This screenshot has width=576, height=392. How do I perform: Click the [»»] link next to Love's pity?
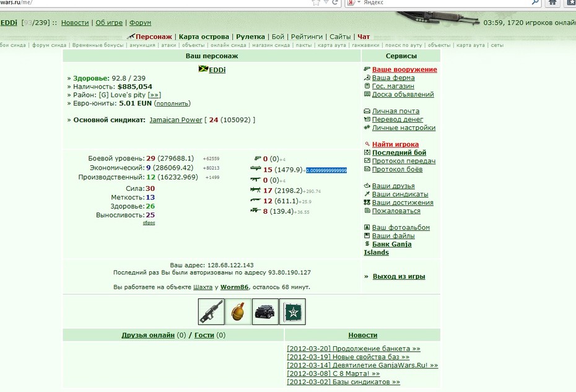click(154, 95)
